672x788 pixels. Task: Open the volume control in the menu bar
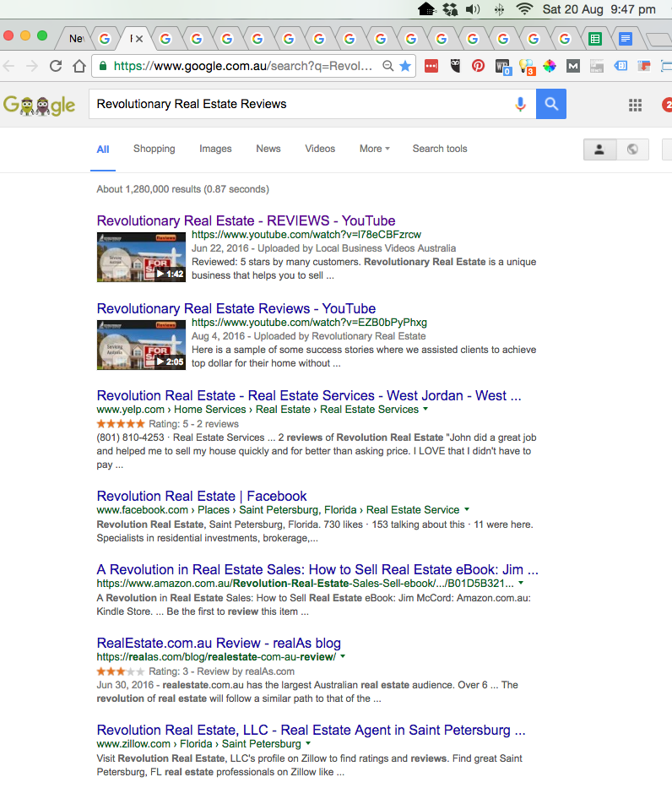(x=473, y=9)
